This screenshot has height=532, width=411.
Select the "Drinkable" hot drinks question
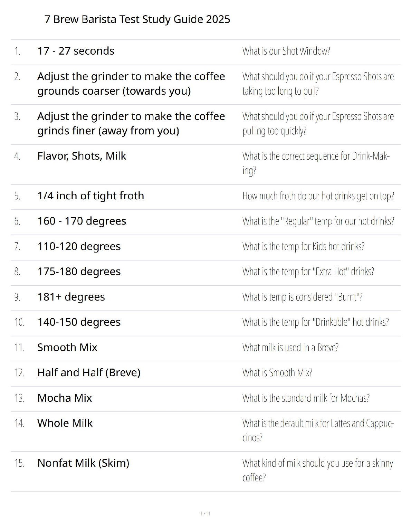[x=315, y=322]
